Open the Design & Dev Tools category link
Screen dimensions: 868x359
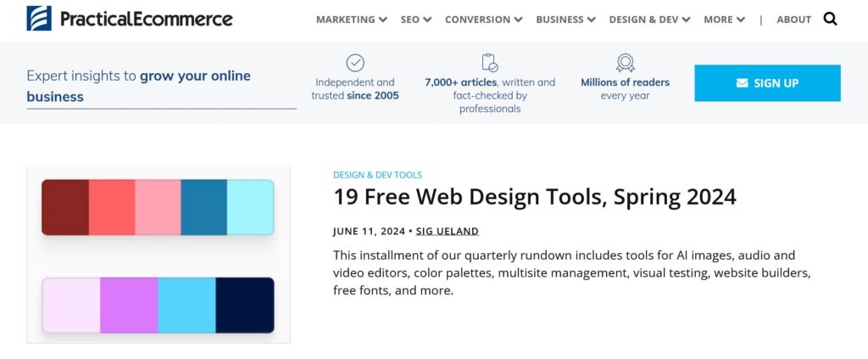[x=377, y=175]
